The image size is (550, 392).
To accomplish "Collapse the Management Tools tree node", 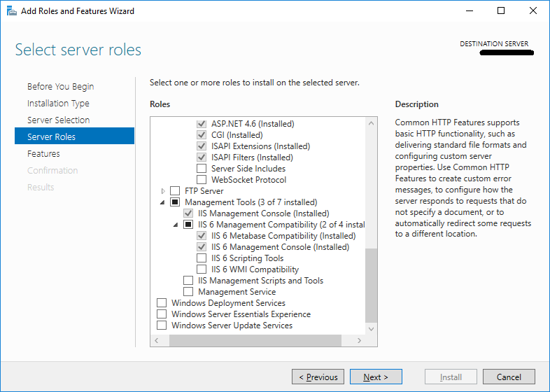I will click(164, 202).
